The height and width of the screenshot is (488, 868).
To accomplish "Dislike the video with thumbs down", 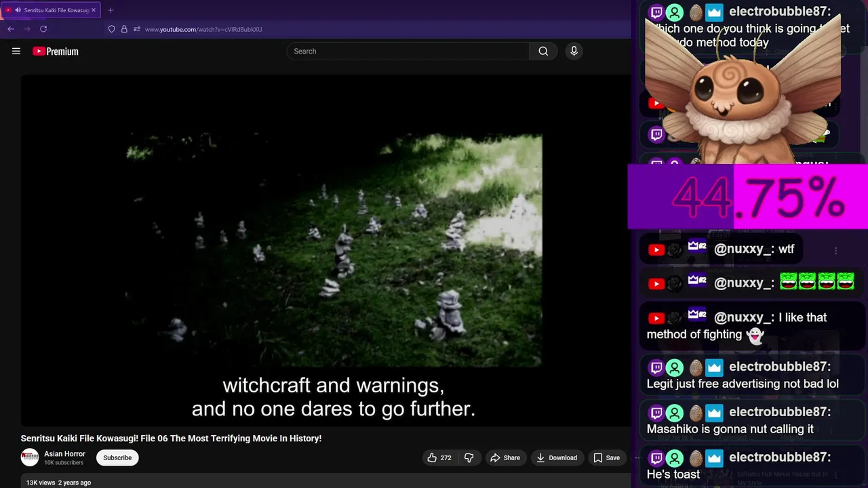I will point(469,457).
